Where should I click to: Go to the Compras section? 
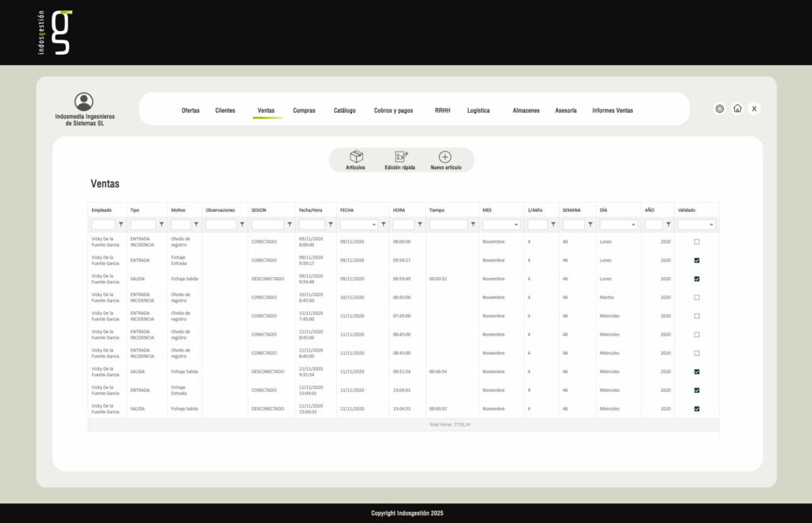[304, 110]
